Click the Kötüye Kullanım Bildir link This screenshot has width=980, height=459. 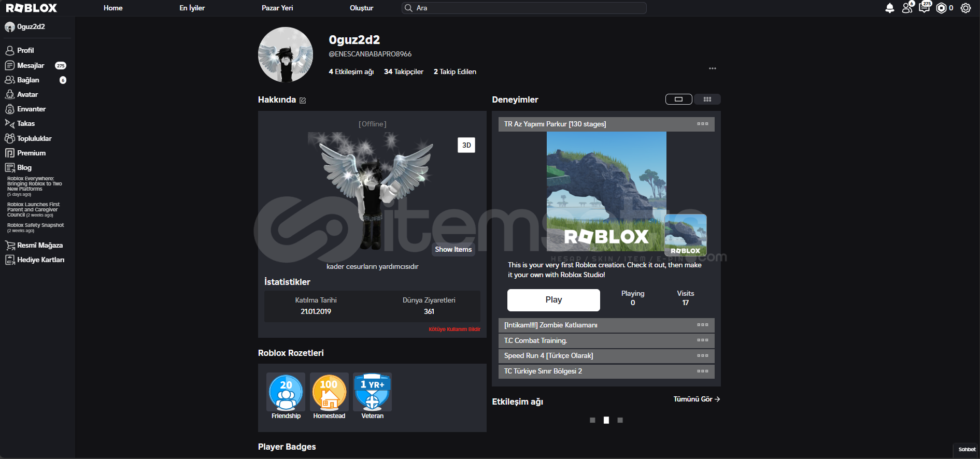pos(455,329)
